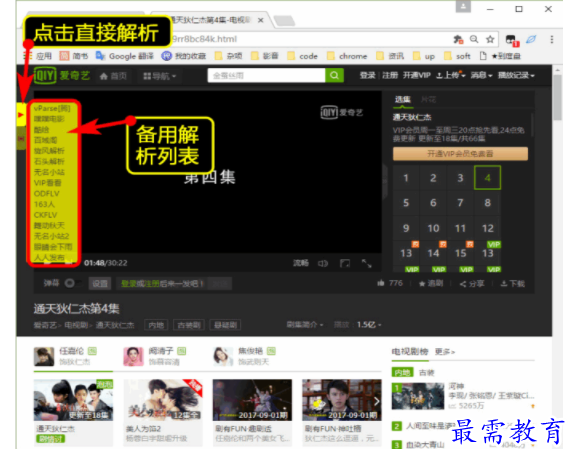Select vParse entry in parse list
The width and height of the screenshot is (573, 463).
click(52, 108)
